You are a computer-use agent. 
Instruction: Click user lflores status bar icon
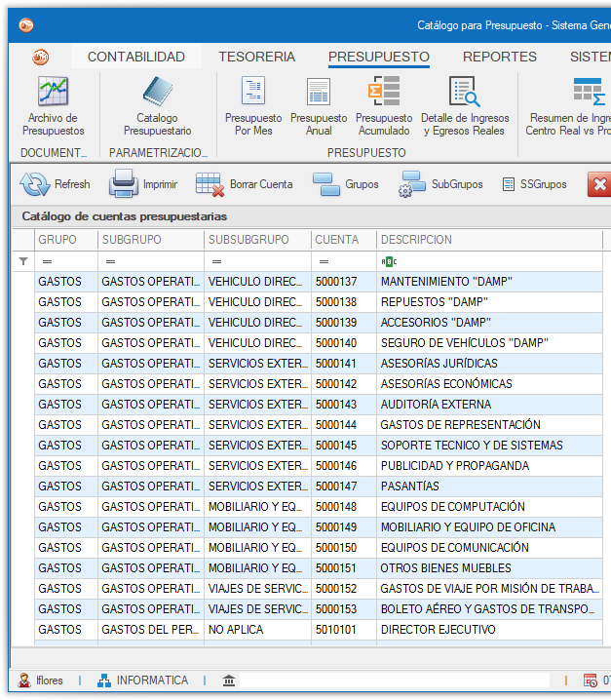(x=24, y=680)
